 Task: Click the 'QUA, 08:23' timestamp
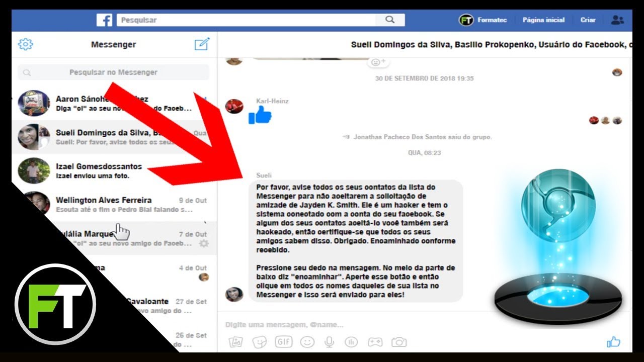424,152
